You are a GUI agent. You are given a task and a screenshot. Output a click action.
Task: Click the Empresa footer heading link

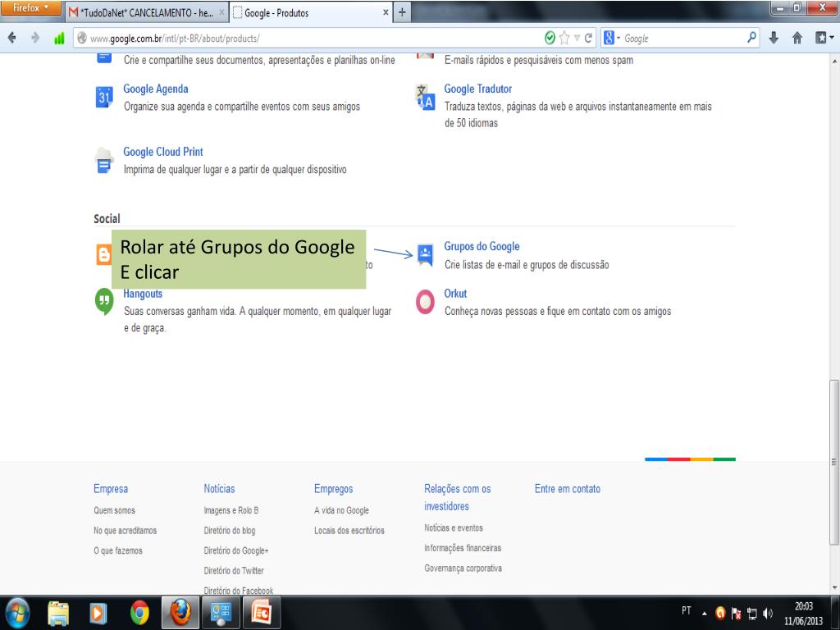111,489
